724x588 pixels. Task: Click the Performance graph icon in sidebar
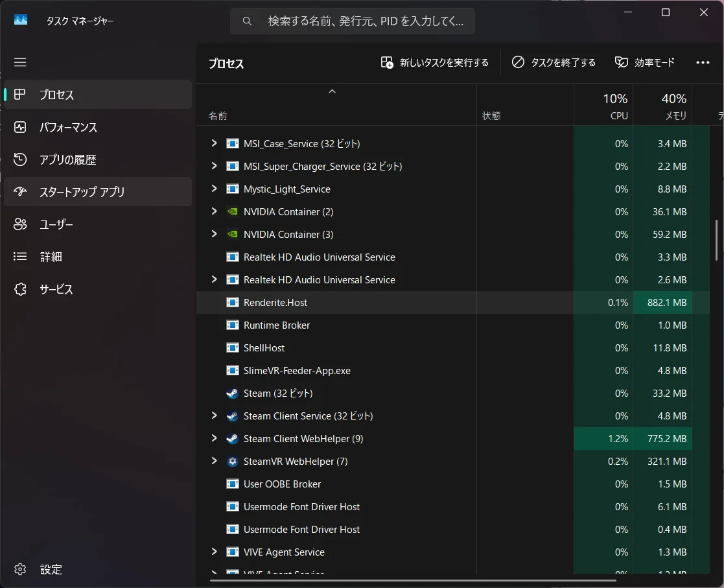20,127
